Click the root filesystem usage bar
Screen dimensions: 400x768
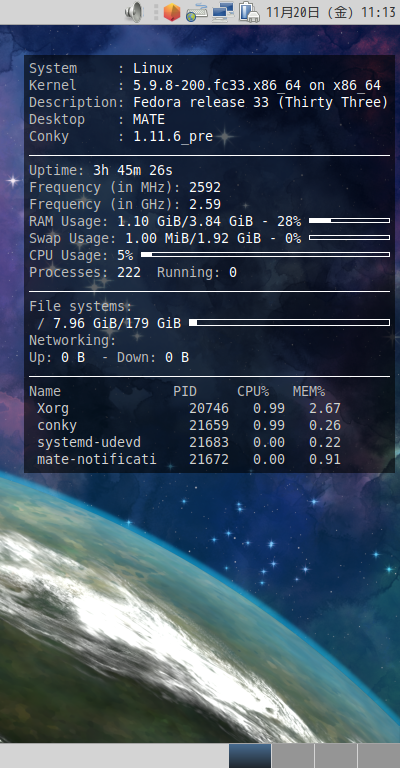(x=289, y=323)
